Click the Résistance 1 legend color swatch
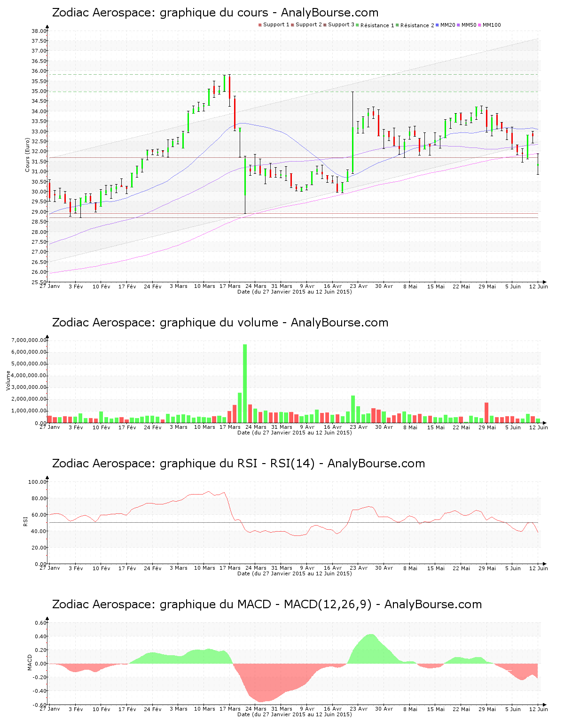564x728 pixels. click(358, 25)
